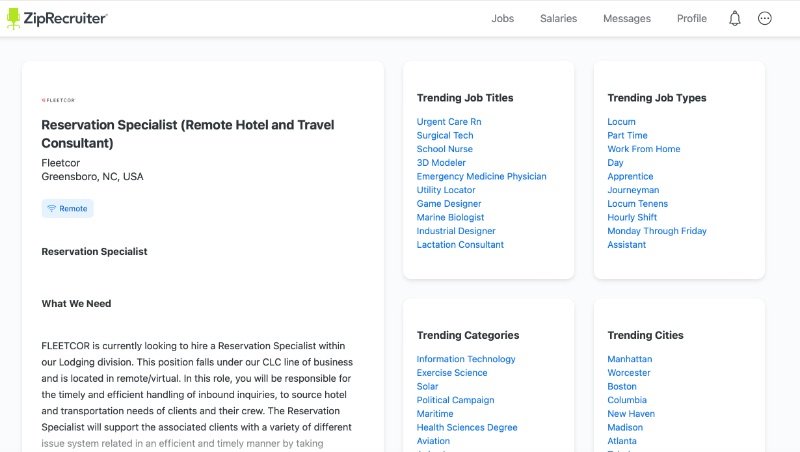
Task: Open Surgical Tech job title link
Action: pos(445,135)
